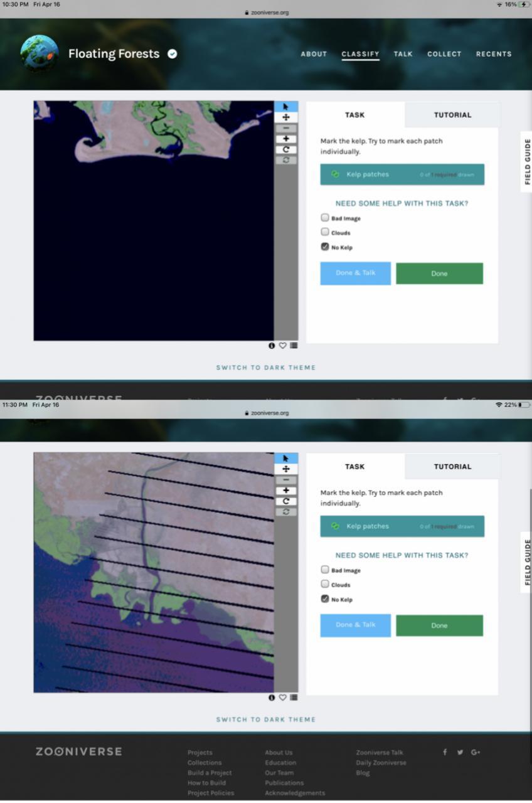532x803 pixels.
Task: Click the Floating Forests round project logo
Action: pos(40,54)
